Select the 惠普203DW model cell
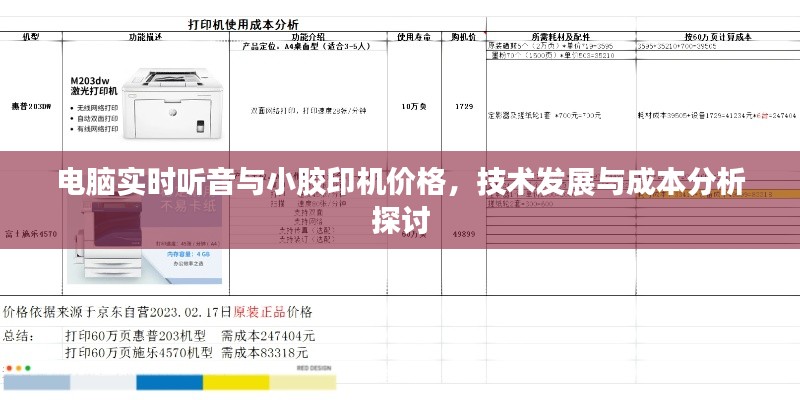Image resolution: width=800 pixels, height=400 pixels. (x=31, y=106)
